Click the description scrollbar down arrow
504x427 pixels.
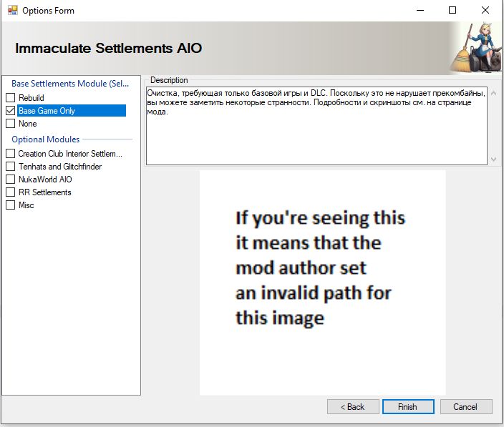[x=494, y=159]
